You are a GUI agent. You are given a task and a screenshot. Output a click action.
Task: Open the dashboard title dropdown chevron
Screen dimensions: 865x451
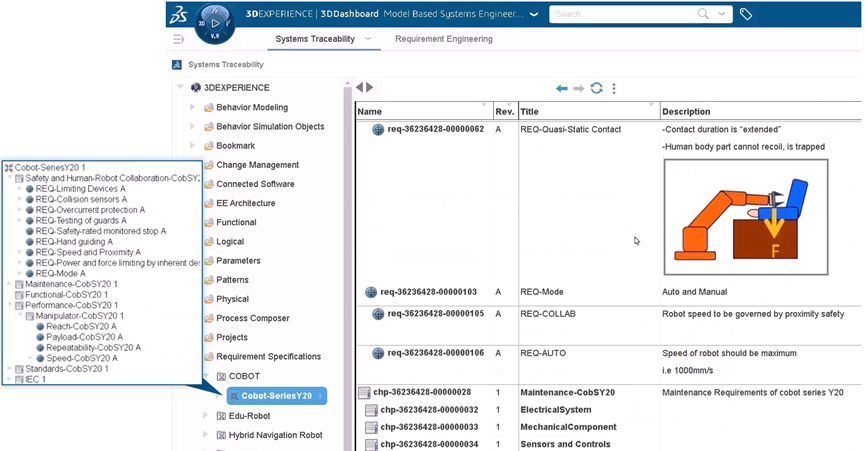pos(532,14)
